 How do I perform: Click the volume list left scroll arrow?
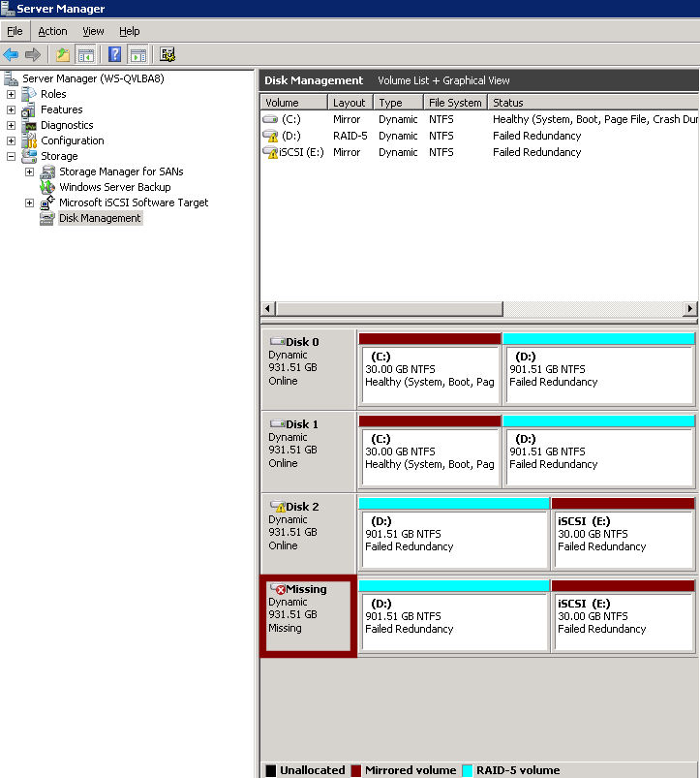pyautogui.click(x=268, y=309)
